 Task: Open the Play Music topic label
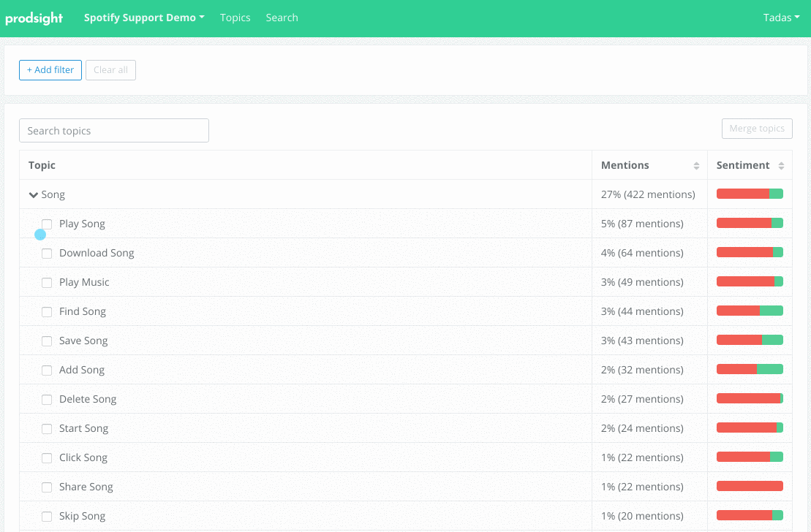point(84,282)
